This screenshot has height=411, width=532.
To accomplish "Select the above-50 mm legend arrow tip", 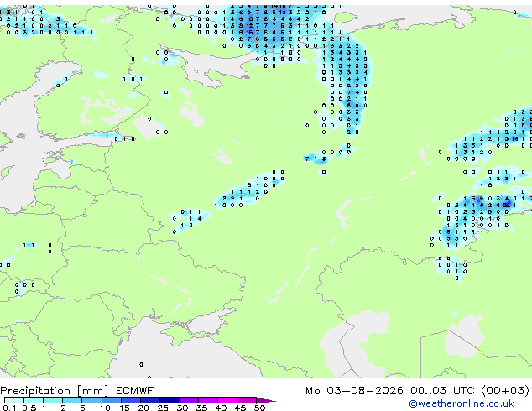I will coord(266,400).
